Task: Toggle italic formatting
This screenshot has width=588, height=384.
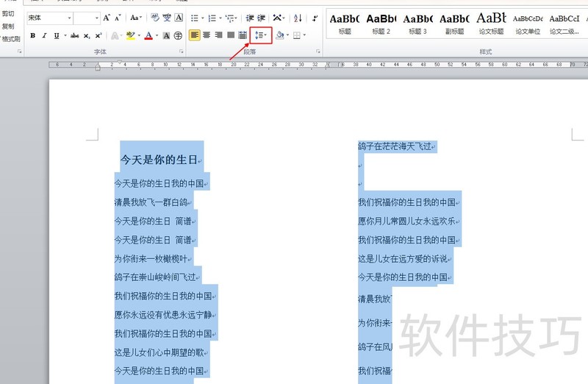Action: pos(45,35)
